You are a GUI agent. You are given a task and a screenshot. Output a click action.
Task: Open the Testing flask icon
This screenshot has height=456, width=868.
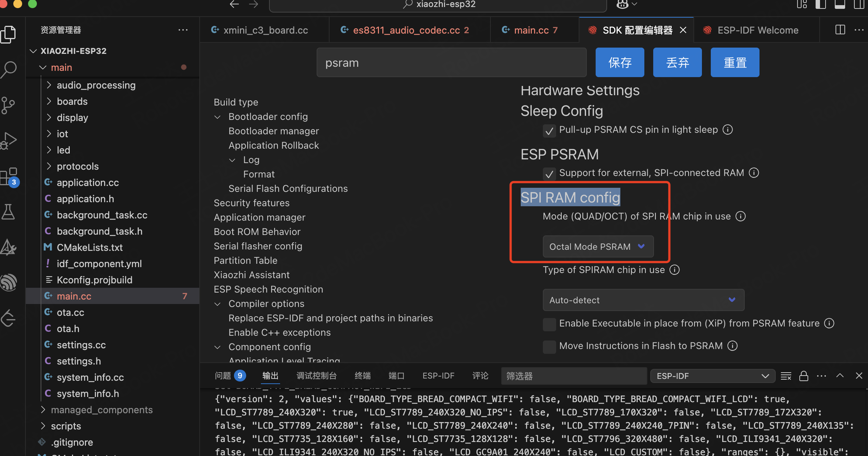point(8,212)
